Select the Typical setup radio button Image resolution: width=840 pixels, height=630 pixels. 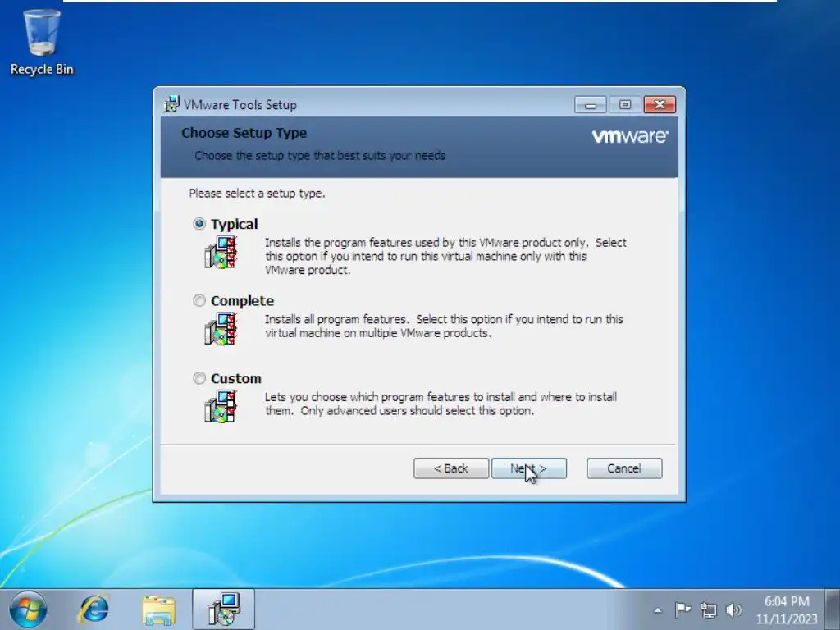coord(199,224)
